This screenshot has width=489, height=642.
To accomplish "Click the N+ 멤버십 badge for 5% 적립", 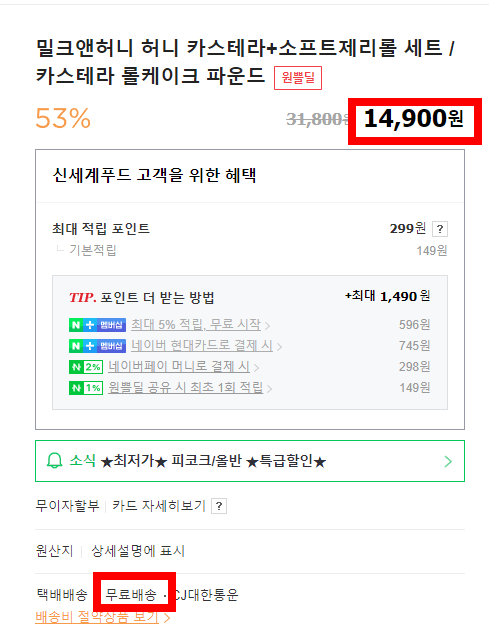I will pos(97,325).
